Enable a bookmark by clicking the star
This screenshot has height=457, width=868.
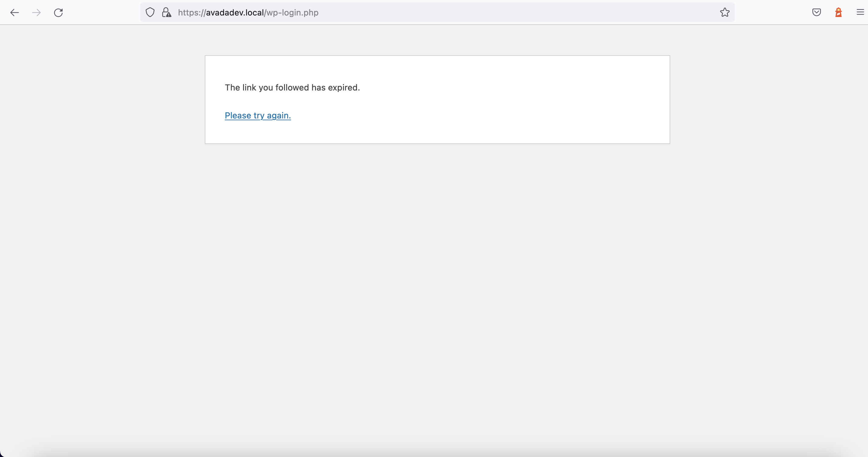725,12
